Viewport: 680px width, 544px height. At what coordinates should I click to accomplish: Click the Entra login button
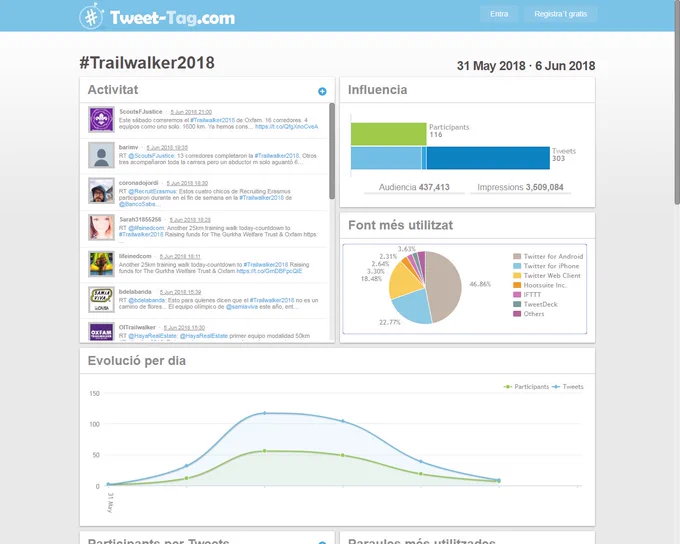pos(499,14)
